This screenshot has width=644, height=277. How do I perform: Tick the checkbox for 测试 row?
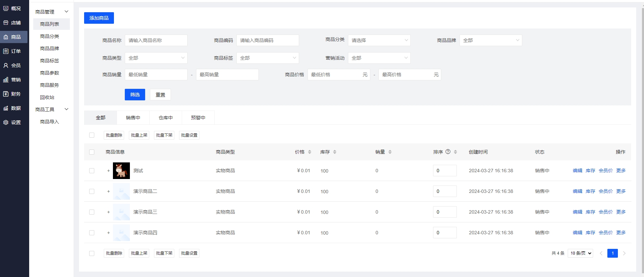tap(92, 171)
